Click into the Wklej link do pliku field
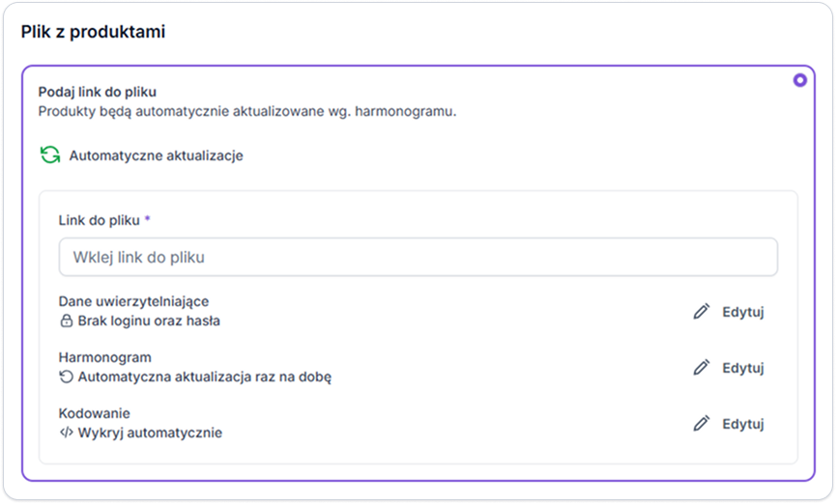836x504 pixels. pos(418,257)
